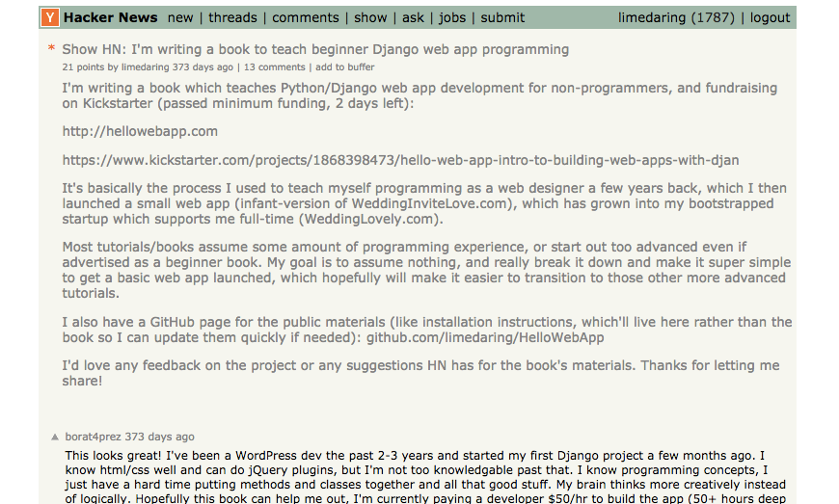Screen dimensions: 839x504
Task: Click the WeddingInviteLove.com text in the post
Action: point(429,203)
